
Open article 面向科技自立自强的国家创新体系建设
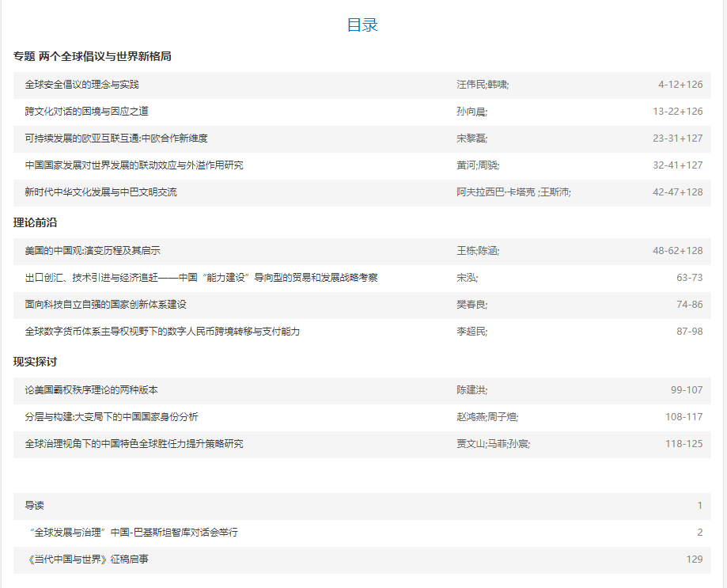[106, 305]
